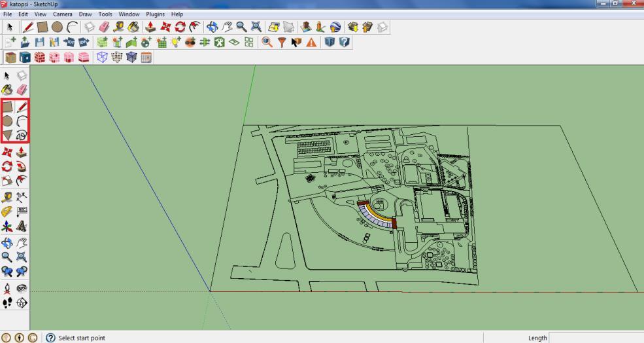Select the Dimension tool in left palette

tap(22, 197)
